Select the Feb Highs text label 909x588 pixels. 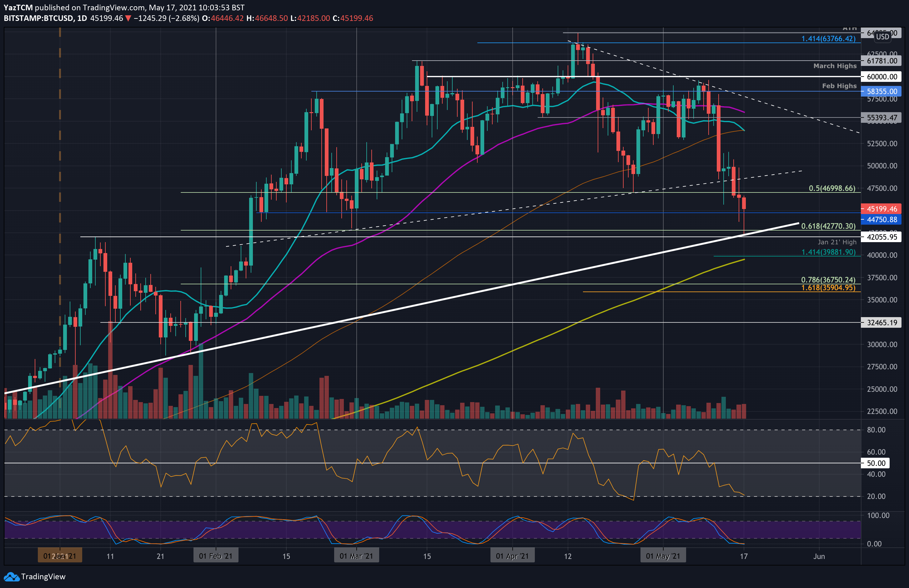click(x=839, y=86)
